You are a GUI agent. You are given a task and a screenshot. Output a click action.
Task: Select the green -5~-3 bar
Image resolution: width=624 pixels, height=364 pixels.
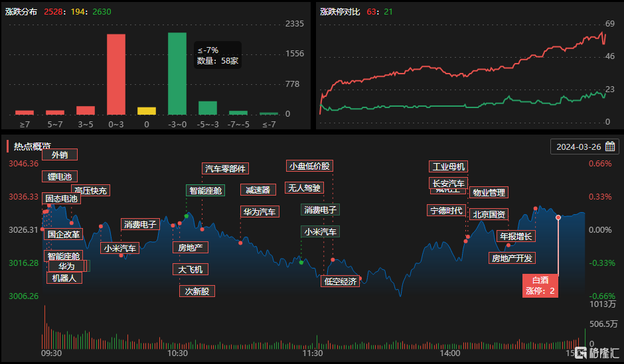pos(208,108)
